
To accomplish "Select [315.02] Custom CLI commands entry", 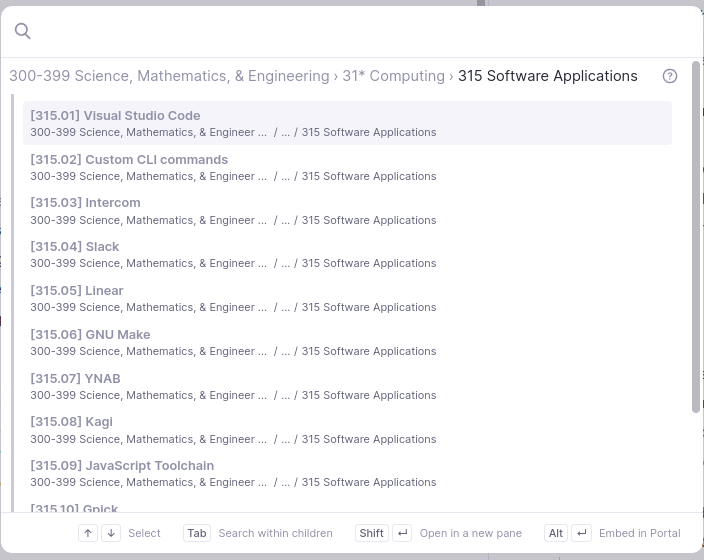I will click(129, 160).
